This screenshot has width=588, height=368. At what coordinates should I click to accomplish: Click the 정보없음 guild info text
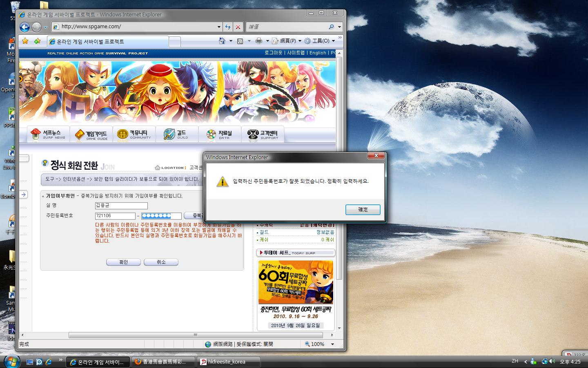(325, 232)
